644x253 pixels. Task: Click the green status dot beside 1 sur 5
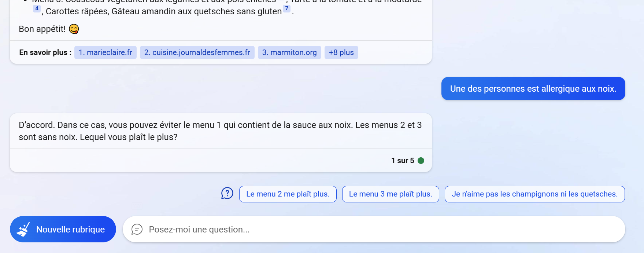421,161
